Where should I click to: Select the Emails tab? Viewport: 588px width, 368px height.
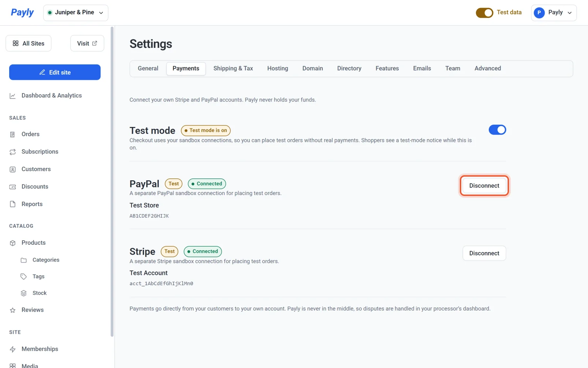coord(422,68)
